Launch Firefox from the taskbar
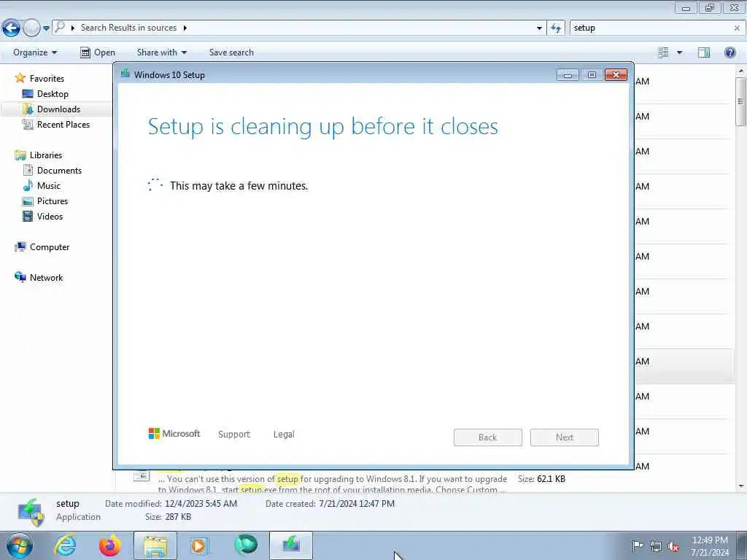747x560 pixels. point(109,545)
